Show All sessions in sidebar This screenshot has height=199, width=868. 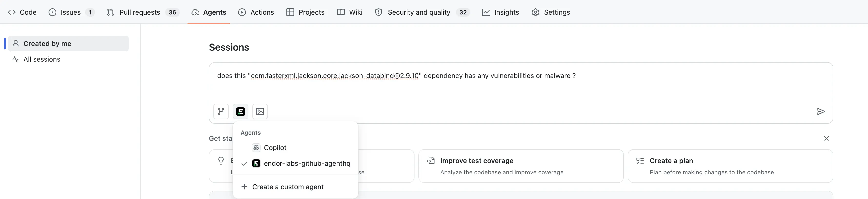tap(68, 59)
